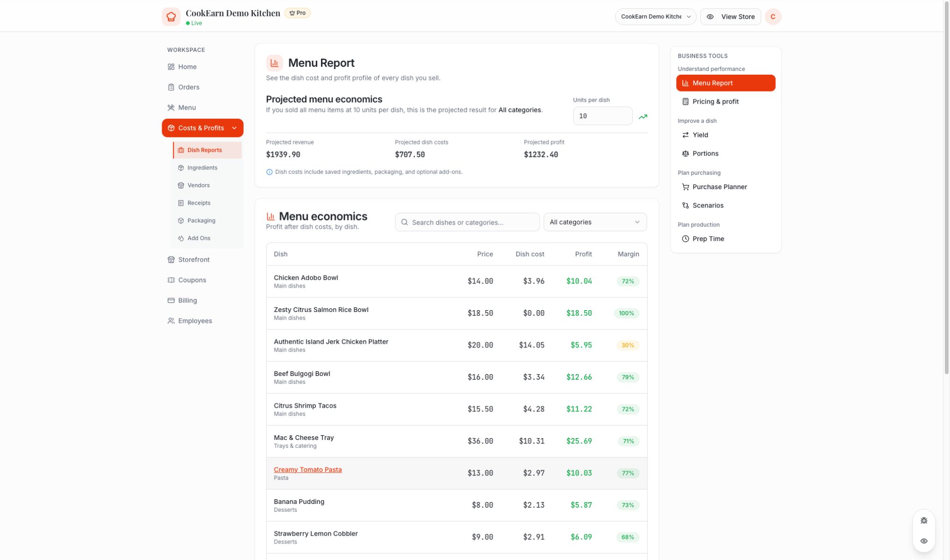Focus the Search dishes or categories box

click(x=467, y=222)
